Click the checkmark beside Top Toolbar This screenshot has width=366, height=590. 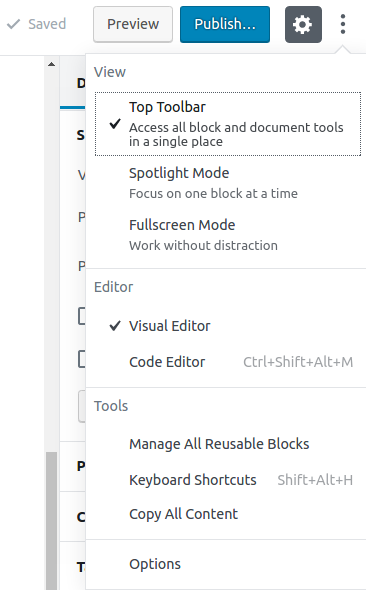point(115,124)
